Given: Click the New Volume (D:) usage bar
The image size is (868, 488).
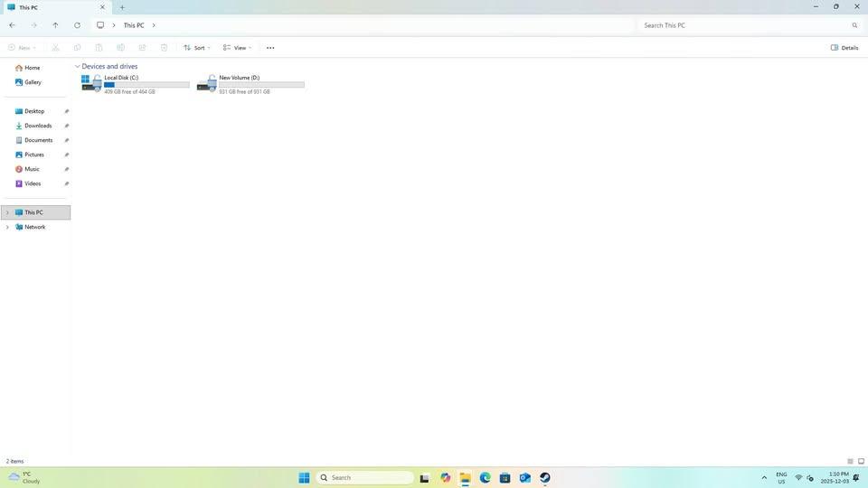Looking at the screenshot, I should pyautogui.click(x=262, y=85).
